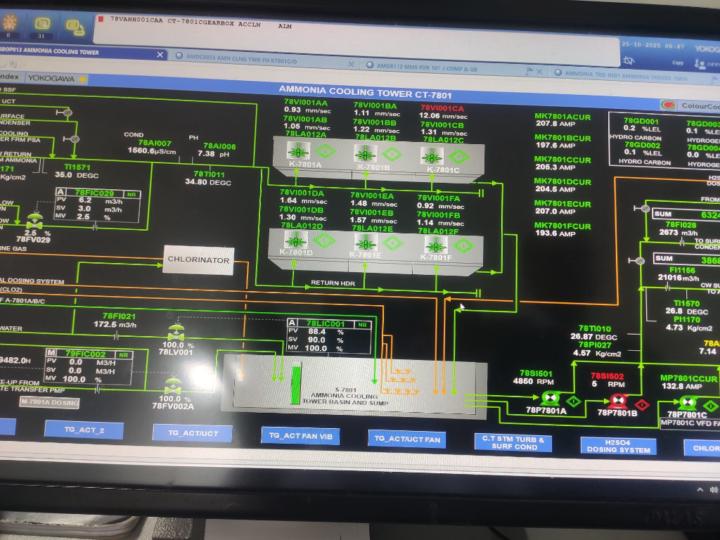Open the H2SO4 DOSING SYSTEM graphic
This screenshot has height=540, width=720.
coord(619,446)
